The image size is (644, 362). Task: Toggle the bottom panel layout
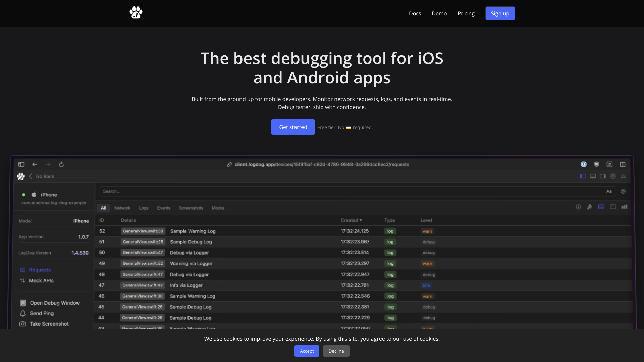coord(593,176)
